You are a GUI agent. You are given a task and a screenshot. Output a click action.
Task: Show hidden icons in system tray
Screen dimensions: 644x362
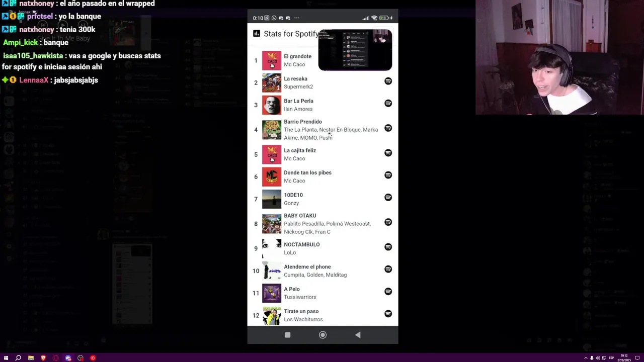586,358
